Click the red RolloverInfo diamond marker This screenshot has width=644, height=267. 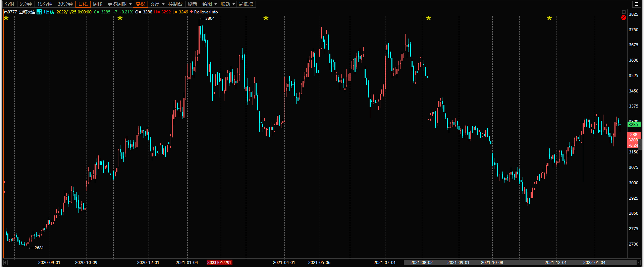coord(192,12)
